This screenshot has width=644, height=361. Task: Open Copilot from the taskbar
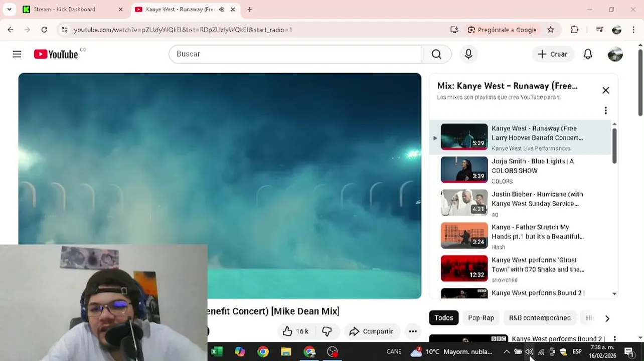pos(240,351)
